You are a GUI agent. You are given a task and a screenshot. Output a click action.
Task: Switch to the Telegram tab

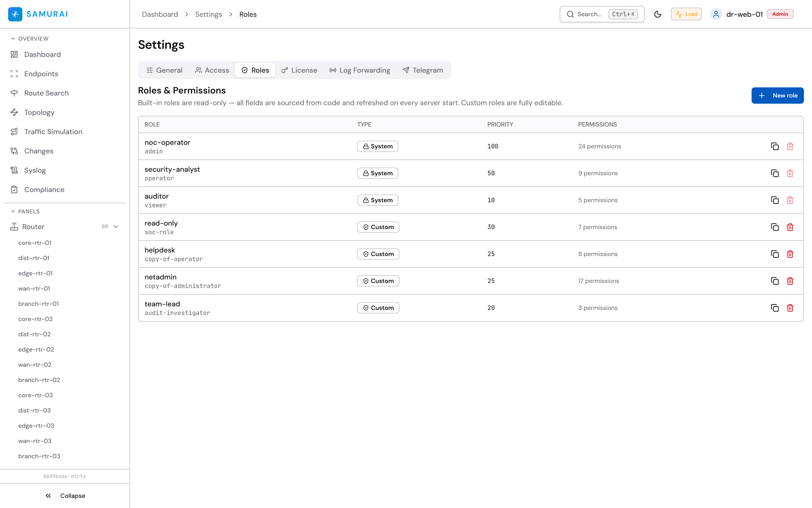tap(423, 70)
